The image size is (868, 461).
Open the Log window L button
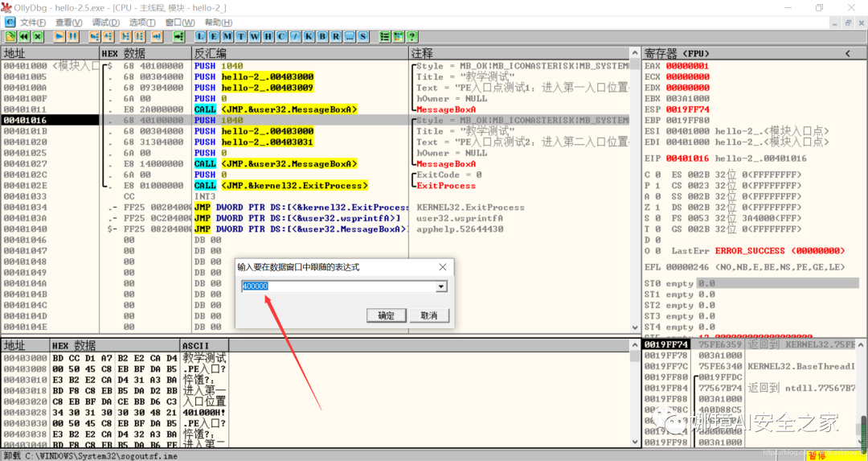[x=200, y=36]
